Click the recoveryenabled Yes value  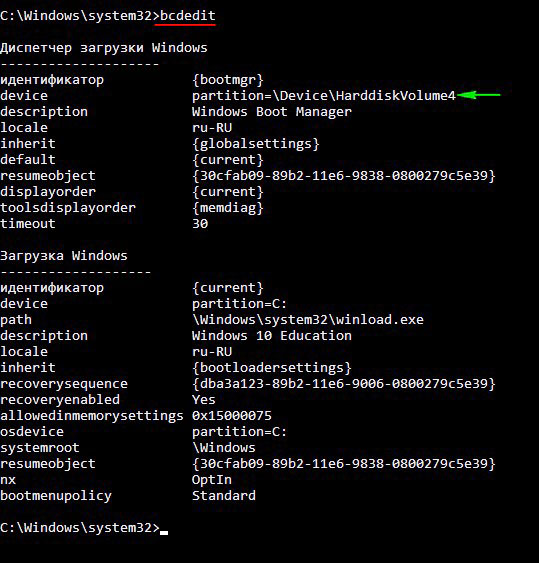tap(204, 399)
